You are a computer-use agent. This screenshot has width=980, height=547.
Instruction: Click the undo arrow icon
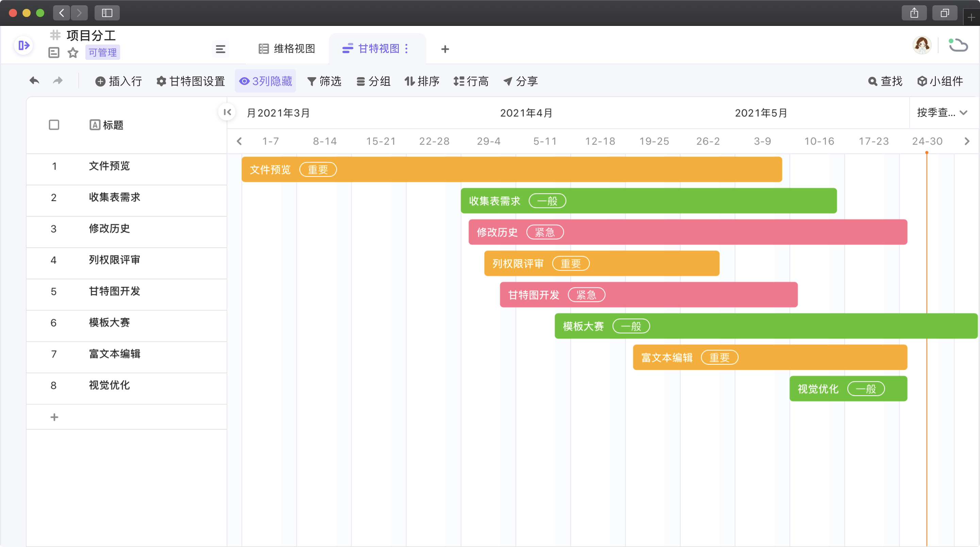(x=34, y=81)
